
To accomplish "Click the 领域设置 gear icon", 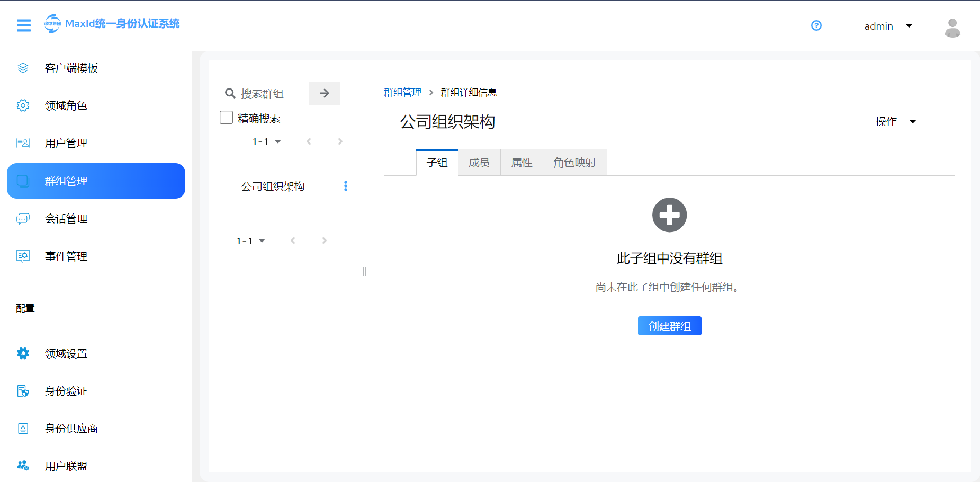I will pyautogui.click(x=23, y=353).
